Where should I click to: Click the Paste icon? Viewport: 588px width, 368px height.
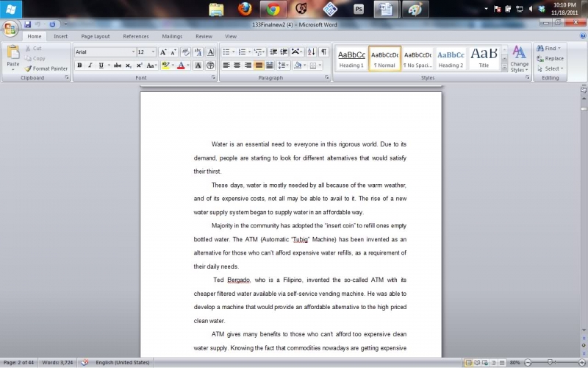(12, 57)
